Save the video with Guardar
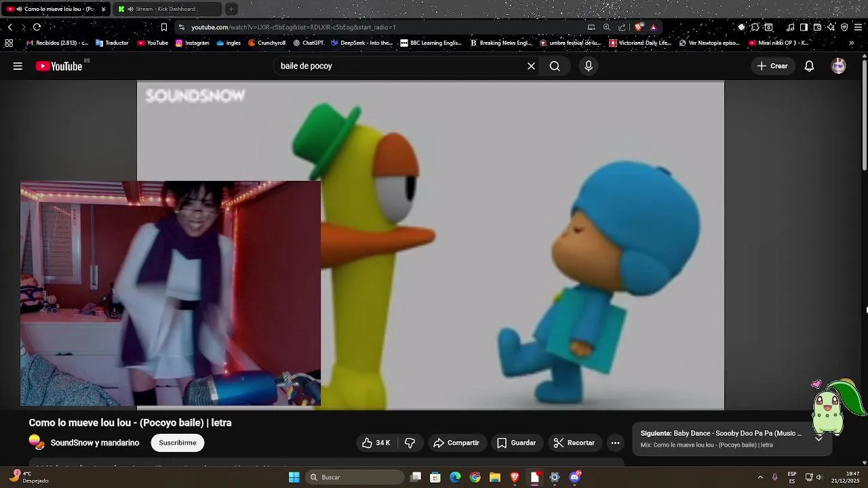Image resolution: width=868 pixels, height=488 pixels. [516, 443]
